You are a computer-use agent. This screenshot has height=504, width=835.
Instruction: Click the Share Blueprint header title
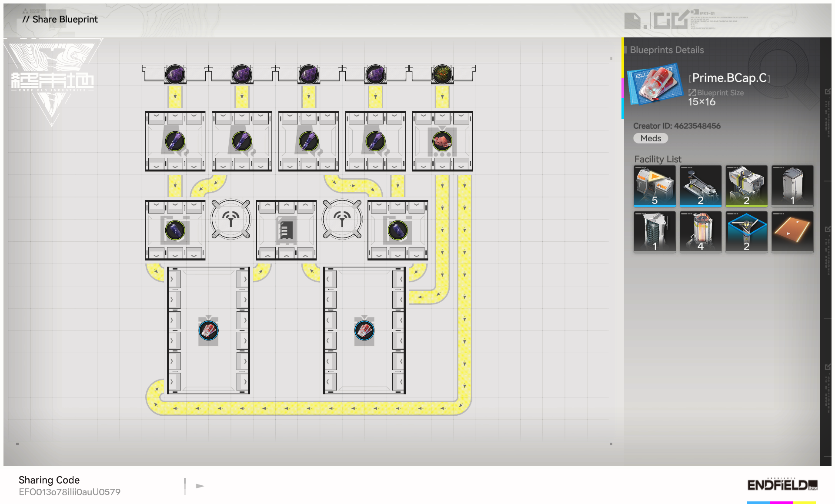60,19
